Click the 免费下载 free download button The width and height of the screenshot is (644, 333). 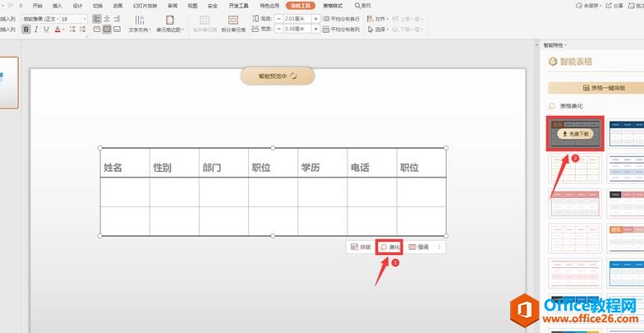tap(575, 133)
